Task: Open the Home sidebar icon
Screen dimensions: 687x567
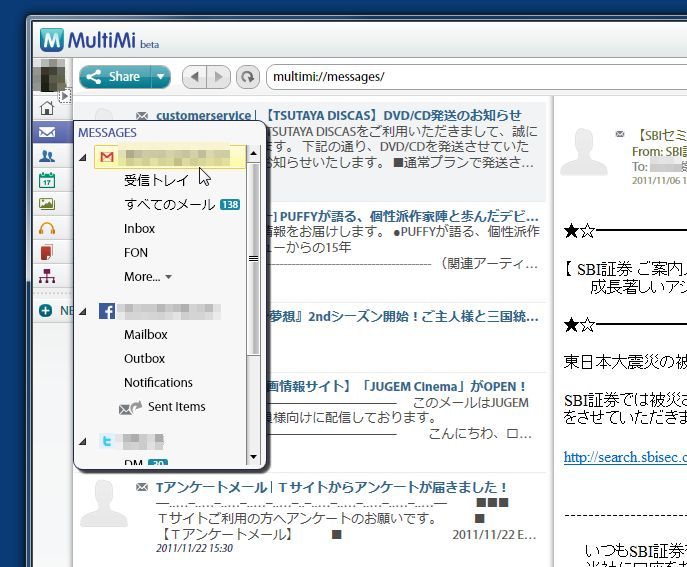Action: point(47,108)
